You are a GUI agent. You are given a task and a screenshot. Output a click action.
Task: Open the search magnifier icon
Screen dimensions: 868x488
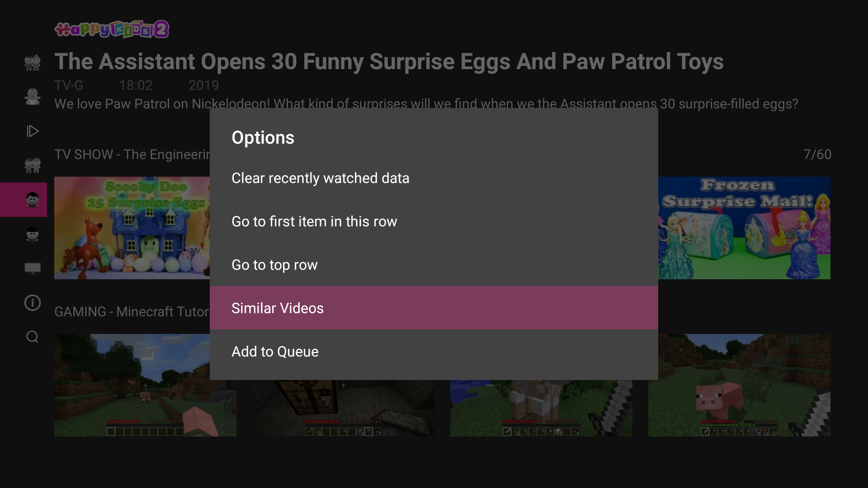tap(33, 337)
